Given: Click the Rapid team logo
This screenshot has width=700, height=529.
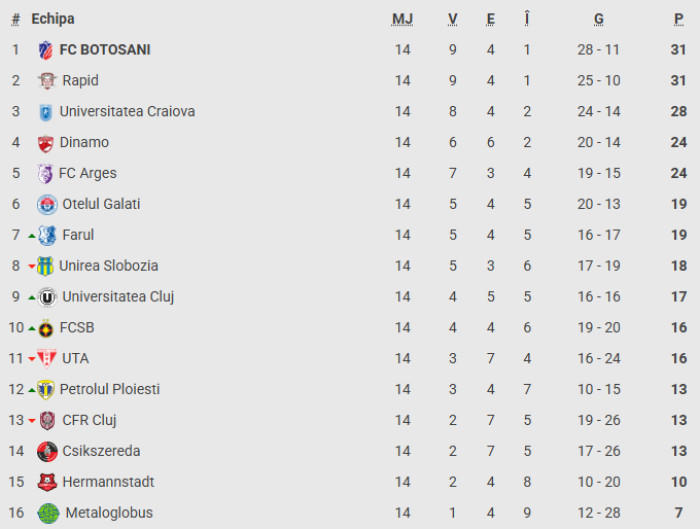Looking at the screenshot, I should 46,81.
